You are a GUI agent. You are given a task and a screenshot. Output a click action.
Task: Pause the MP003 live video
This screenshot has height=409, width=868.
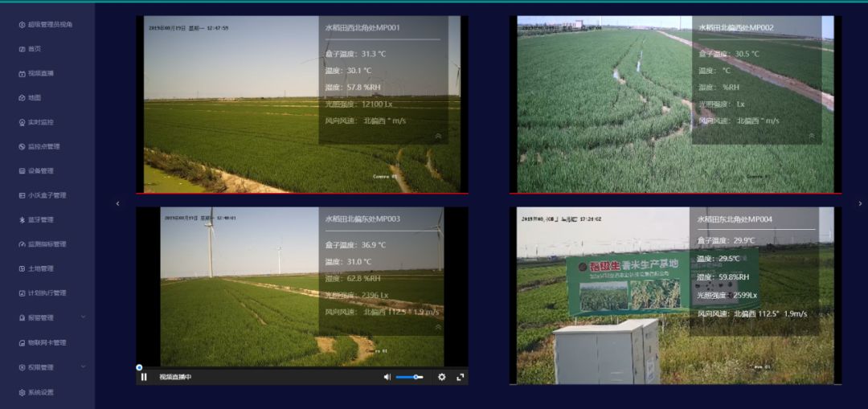[x=144, y=377]
